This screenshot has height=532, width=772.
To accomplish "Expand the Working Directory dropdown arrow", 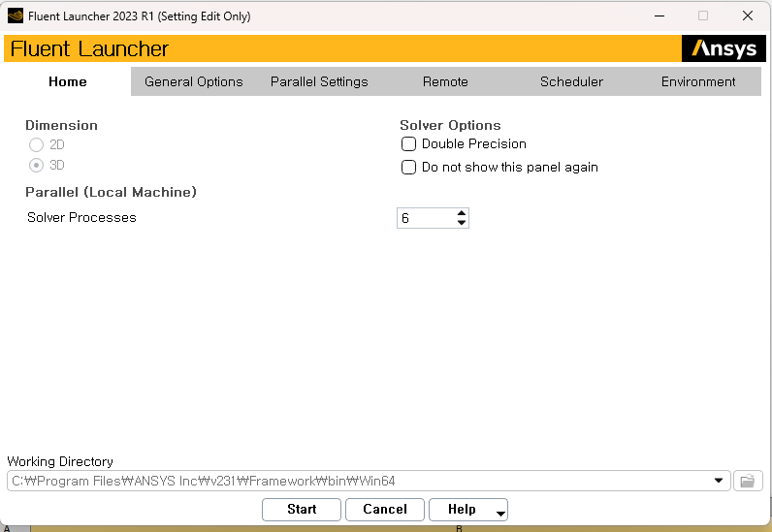I will pyautogui.click(x=719, y=481).
